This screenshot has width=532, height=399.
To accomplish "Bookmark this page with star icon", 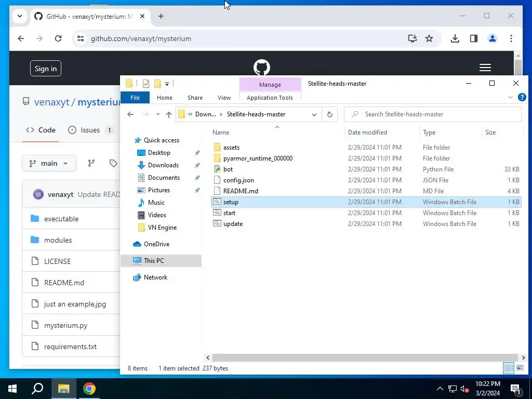I will coord(429,38).
